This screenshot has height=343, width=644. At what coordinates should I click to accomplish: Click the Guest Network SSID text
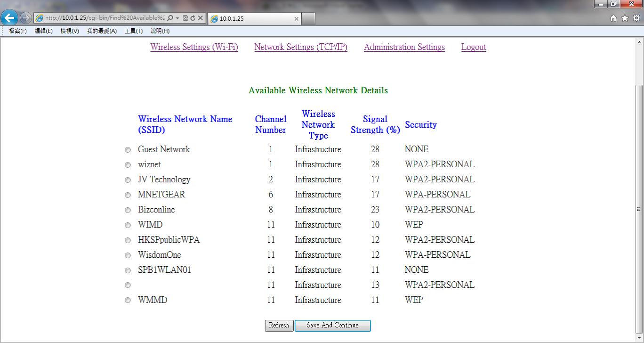[x=164, y=149]
